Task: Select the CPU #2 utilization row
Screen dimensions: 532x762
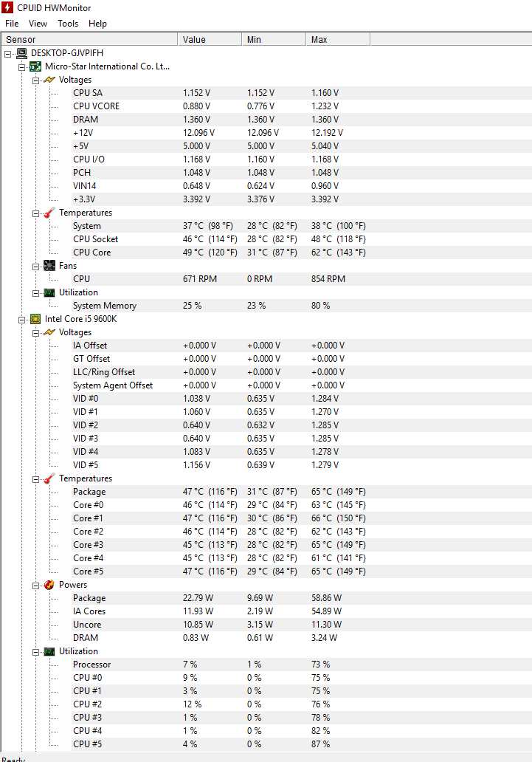Action: click(x=301, y=704)
